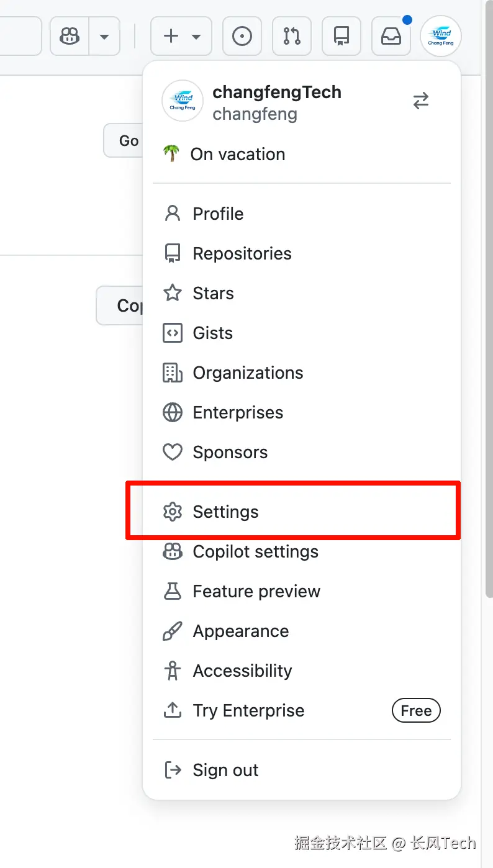Open Feature preview menu item
Viewport: 493px width, 868px height.
click(x=256, y=592)
